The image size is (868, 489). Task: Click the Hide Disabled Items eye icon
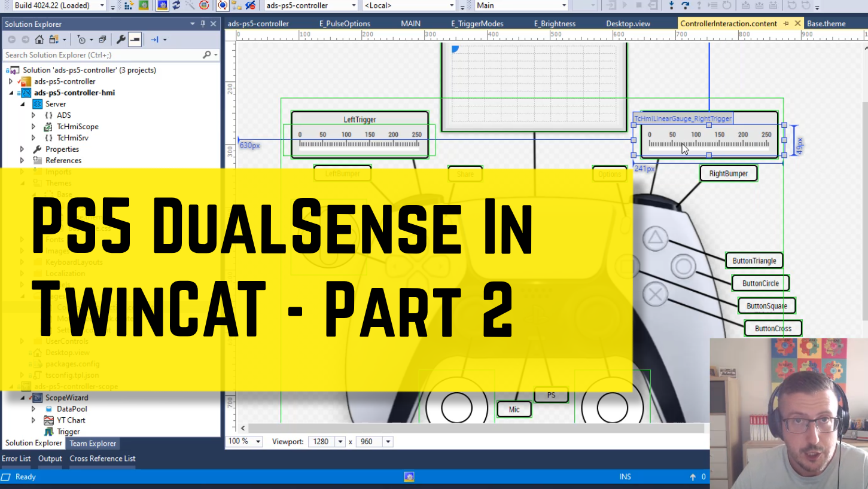250,5
